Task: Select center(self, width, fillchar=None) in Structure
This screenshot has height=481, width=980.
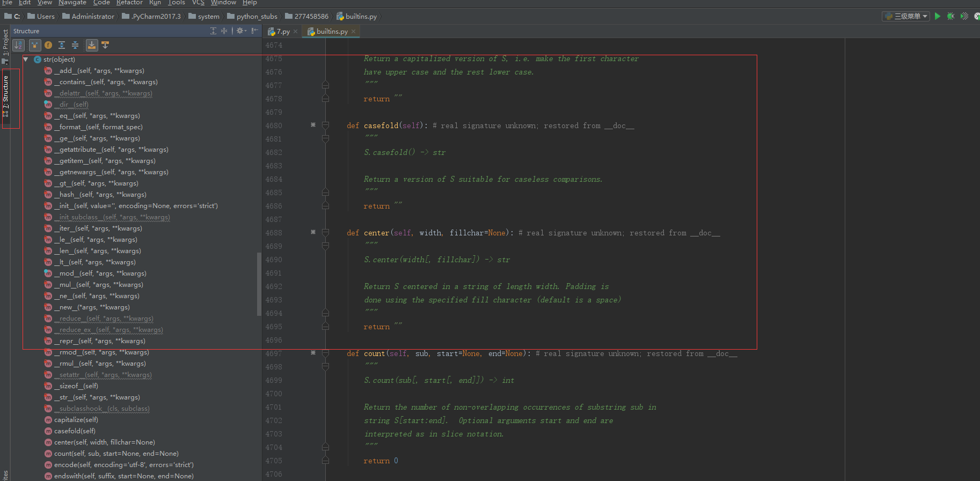Action: [104, 442]
